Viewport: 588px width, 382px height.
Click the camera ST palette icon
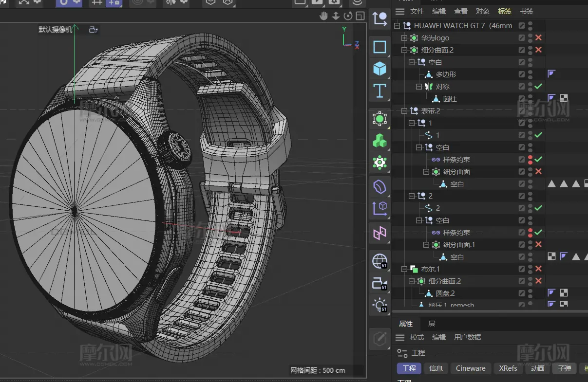pos(379,283)
